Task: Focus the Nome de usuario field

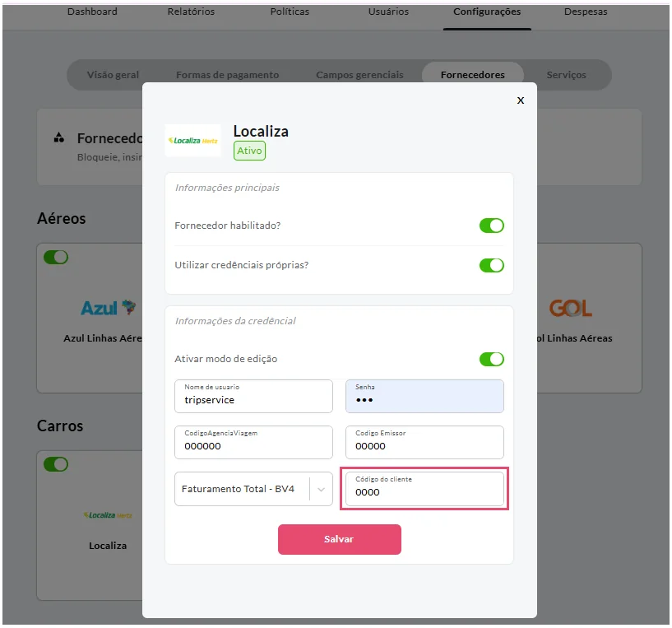Action: pos(253,396)
